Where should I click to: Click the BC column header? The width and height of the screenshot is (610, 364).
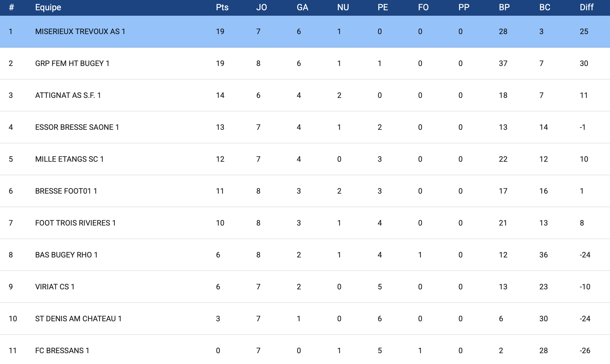(x=545, y=7)
